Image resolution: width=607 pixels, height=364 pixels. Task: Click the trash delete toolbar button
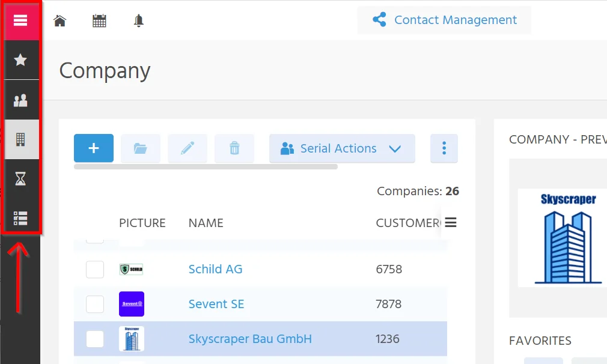pos(234,148)
